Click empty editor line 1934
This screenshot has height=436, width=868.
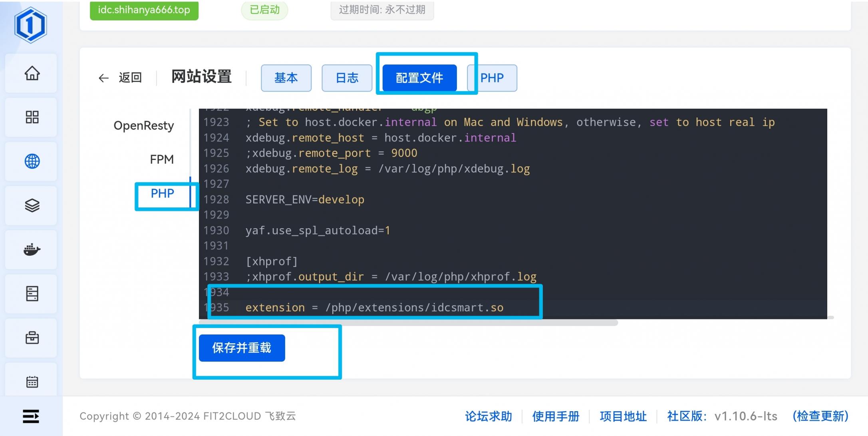[x=513, y=292]
